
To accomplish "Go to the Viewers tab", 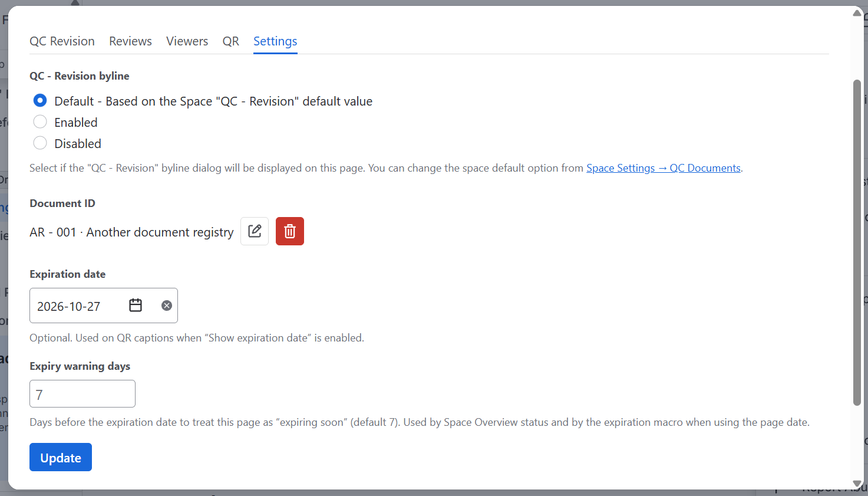I will click(187, 41).
